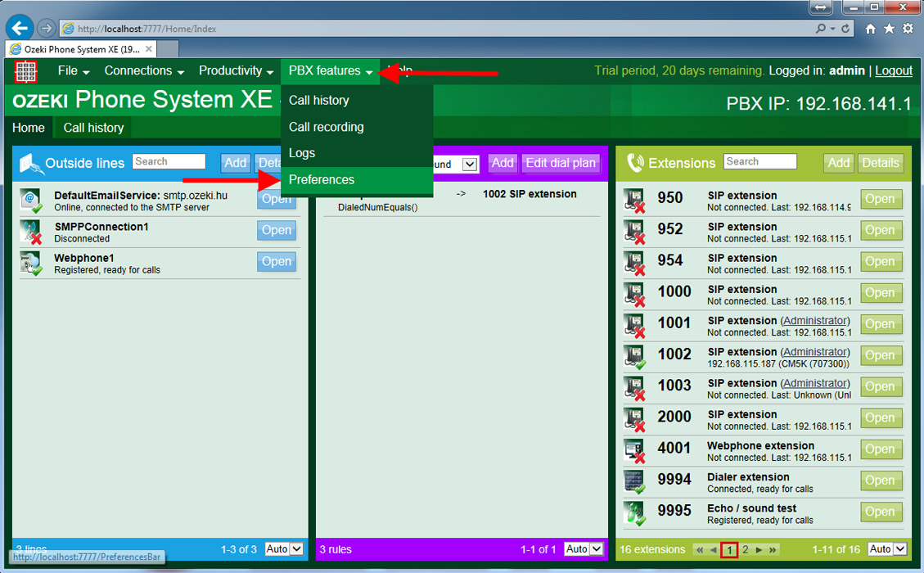Open browser tools gear icon

[908, 29]
